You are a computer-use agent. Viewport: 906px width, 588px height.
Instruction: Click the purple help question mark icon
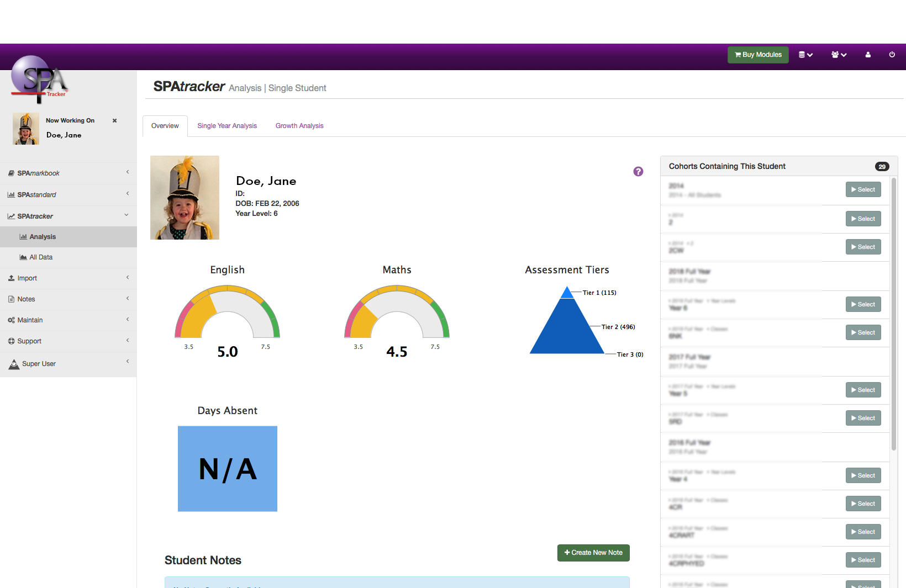point(638,172)
